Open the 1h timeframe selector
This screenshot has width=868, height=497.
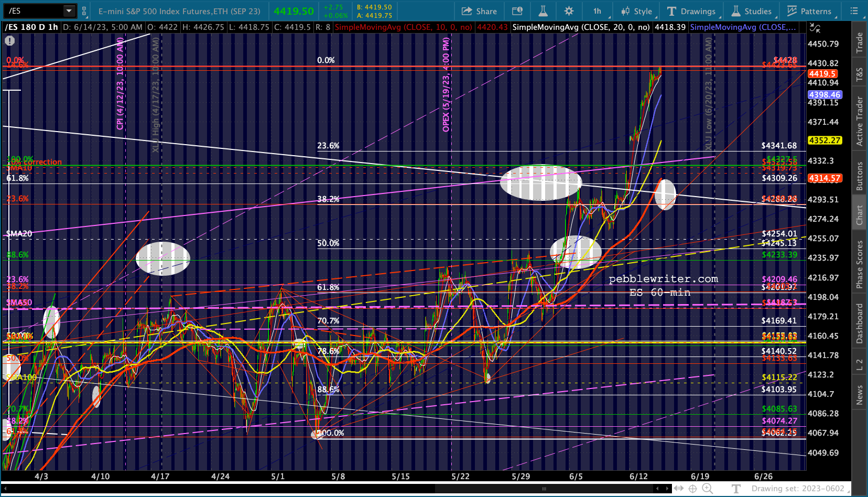coord(597,11)
